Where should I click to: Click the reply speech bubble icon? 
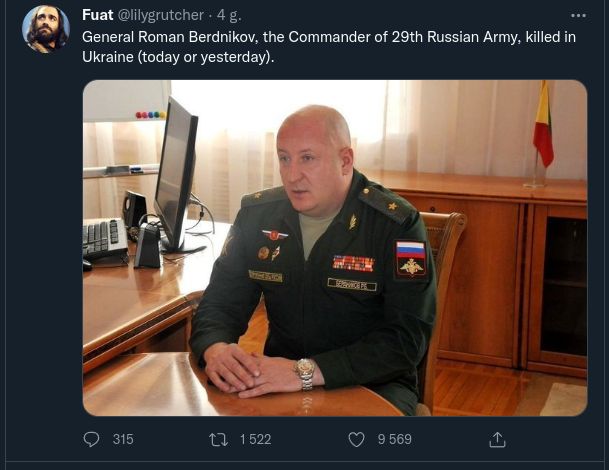(x=91, y=440)
